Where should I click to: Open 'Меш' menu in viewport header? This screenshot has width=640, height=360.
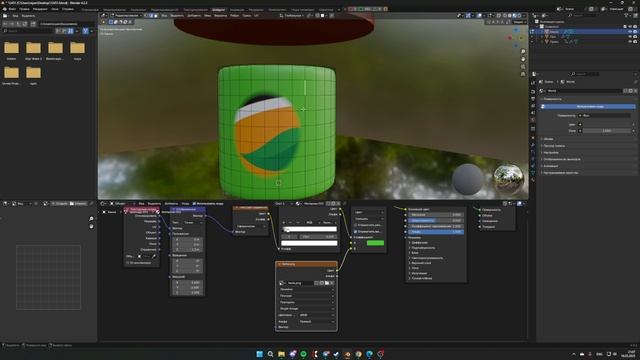(x=207, y=16)
